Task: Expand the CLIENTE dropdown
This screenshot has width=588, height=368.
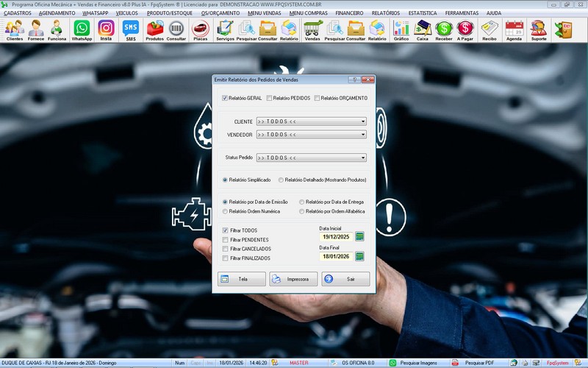Action: [x=363, y=121]
